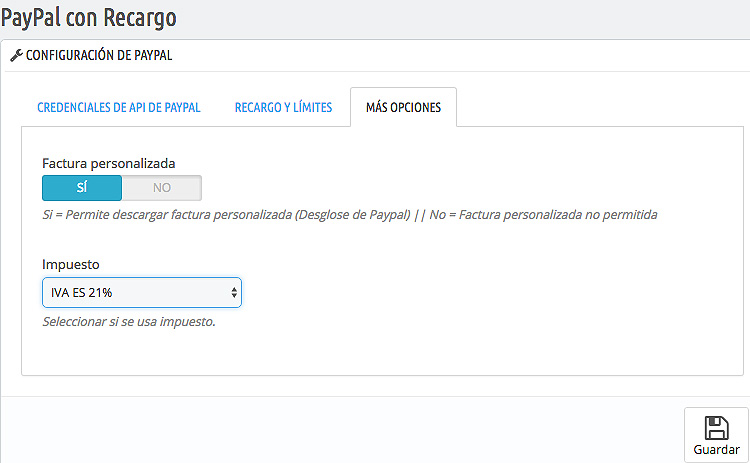This screenshot has height=463, width=750.
Task: Click the 'Desglose de Paypal' hint text
Action: click(353, 215)
